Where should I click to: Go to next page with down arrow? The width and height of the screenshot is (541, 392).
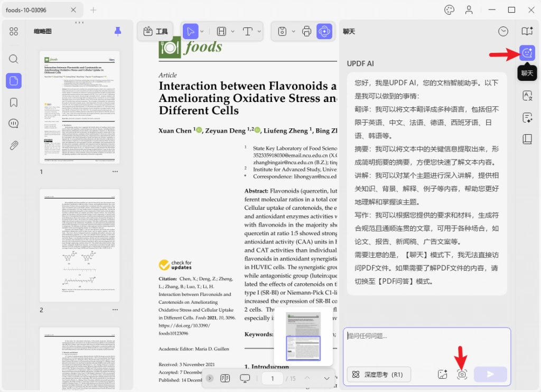[327, 379]
